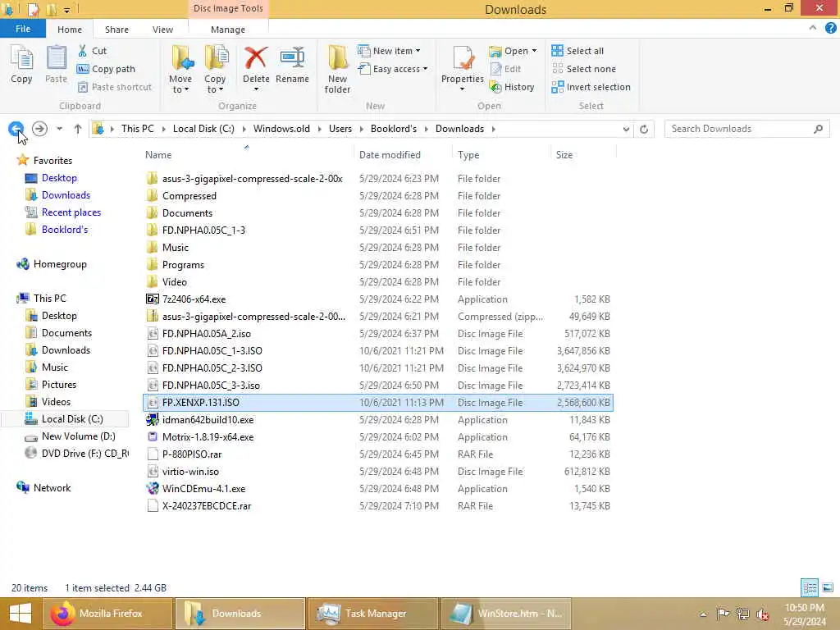
Task: Click the muted volume tray icon
Action: pyautogui.click(x=762, y=614)
